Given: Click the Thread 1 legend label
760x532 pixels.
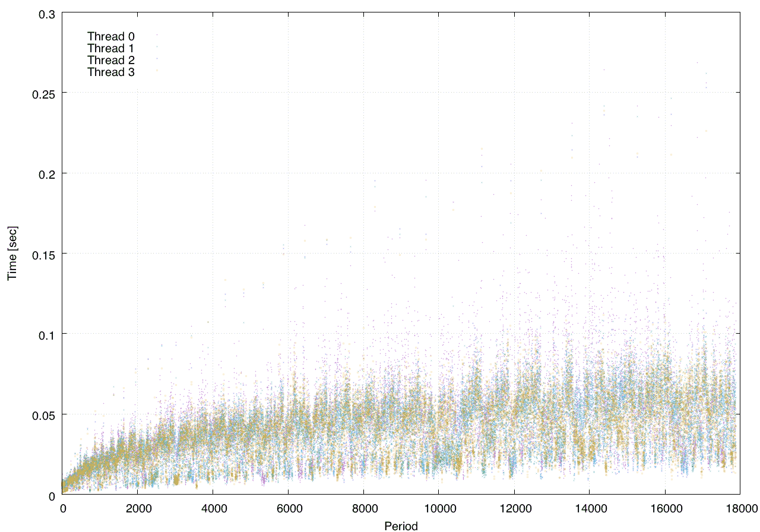Looking at the screenshot, I should click(111, 48).
